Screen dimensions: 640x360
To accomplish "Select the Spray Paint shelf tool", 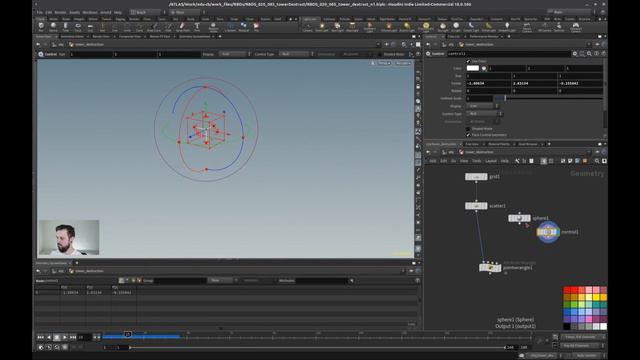I will click(182, 27).
